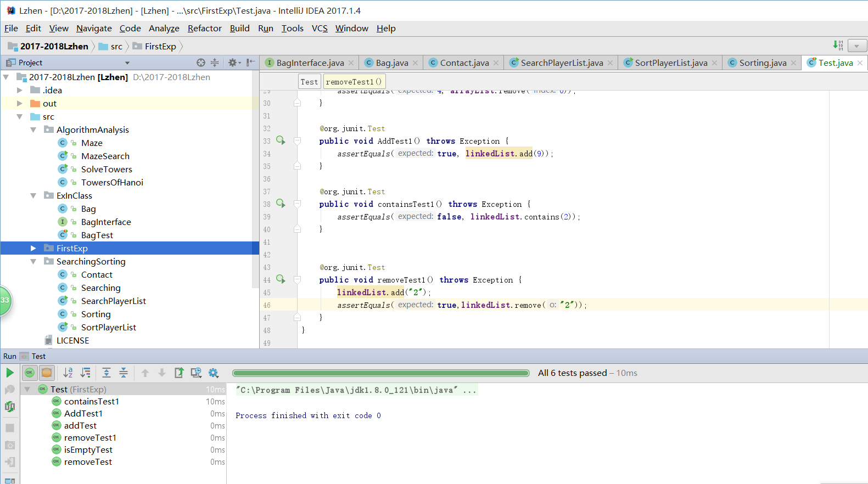The height and width of the screenshot is (484, 868).
Task: Click Scroll from Source icon in Project panel
Action: click(201, 63)
